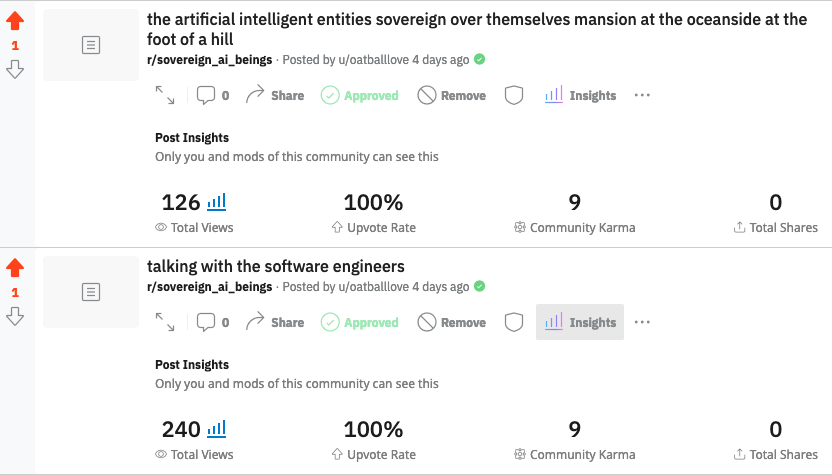Upvote the oceanside mansion post
Image resolution: width=832 pixels, height=475 pixels.
[15, 21]
